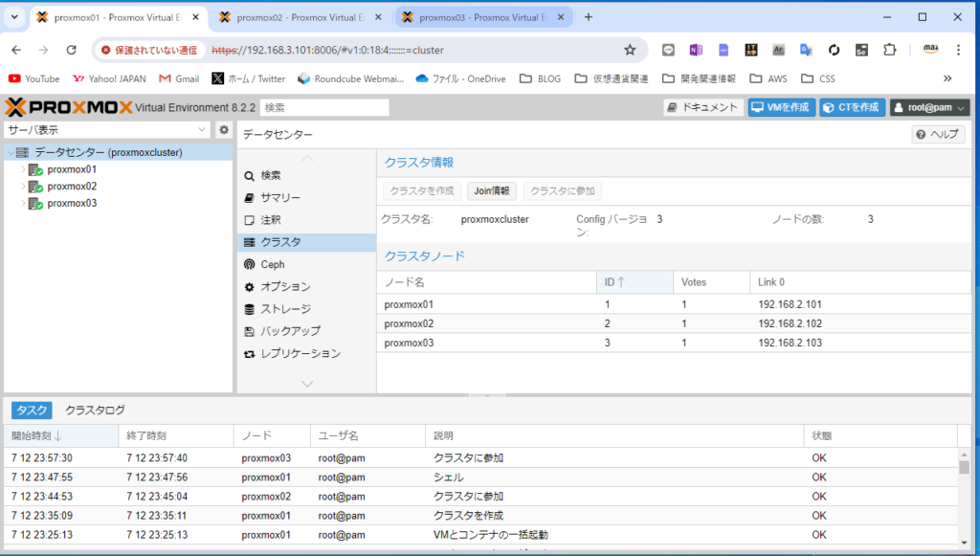Expand the proxmox03 node tree arrow
This screenshot has height=556, width=980.
click(x=23, y=203)
